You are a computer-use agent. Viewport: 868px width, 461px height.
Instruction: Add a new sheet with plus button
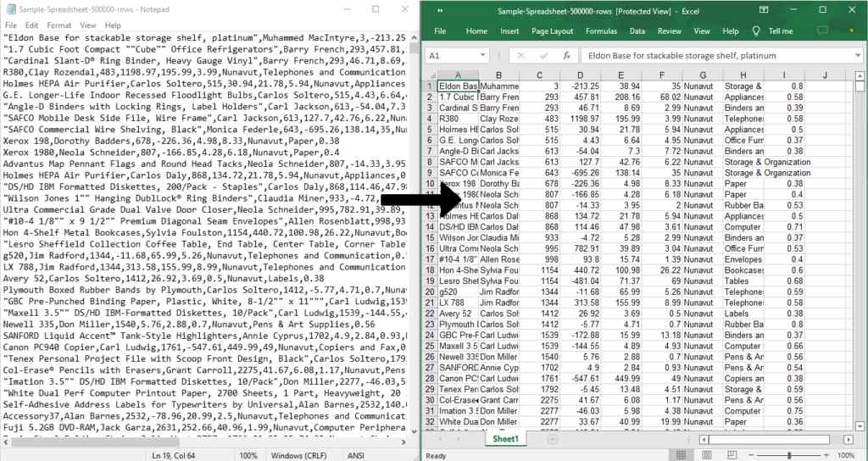point(552,440)
